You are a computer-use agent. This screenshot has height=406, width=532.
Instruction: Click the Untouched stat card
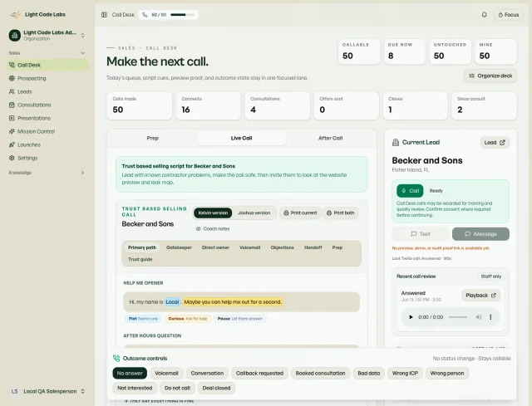451,51
